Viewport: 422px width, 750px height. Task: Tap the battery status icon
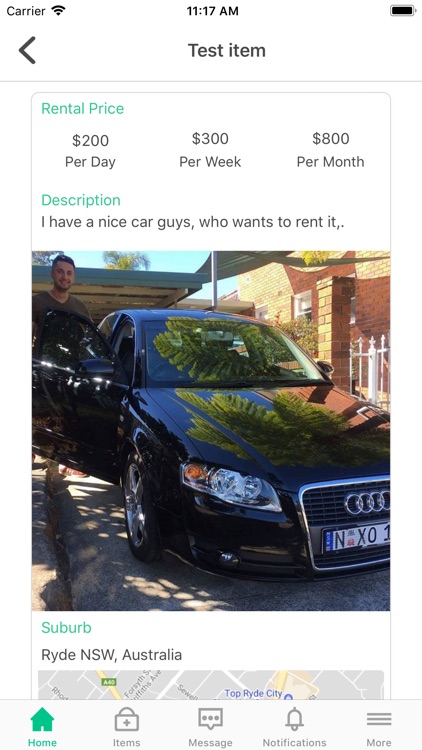[x=402, y=11]
